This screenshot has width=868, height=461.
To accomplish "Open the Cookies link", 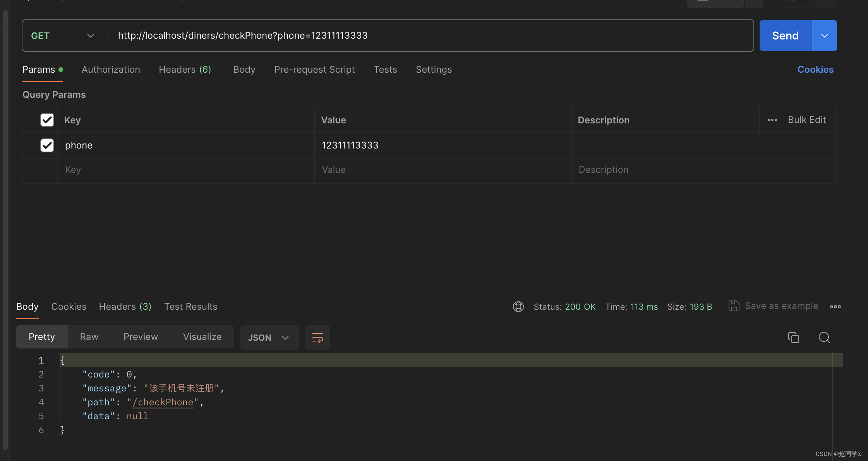I will [815, 70].
